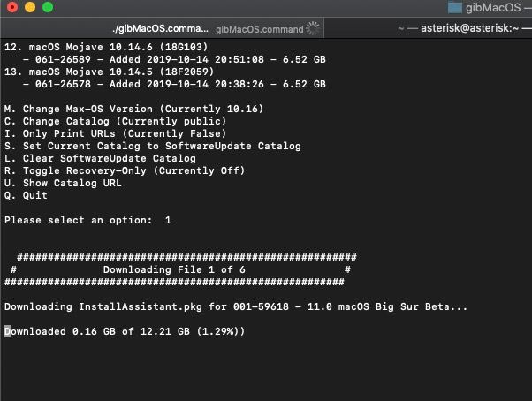Switch to the asterisk@asterisk terminal tab

point(429,28)
